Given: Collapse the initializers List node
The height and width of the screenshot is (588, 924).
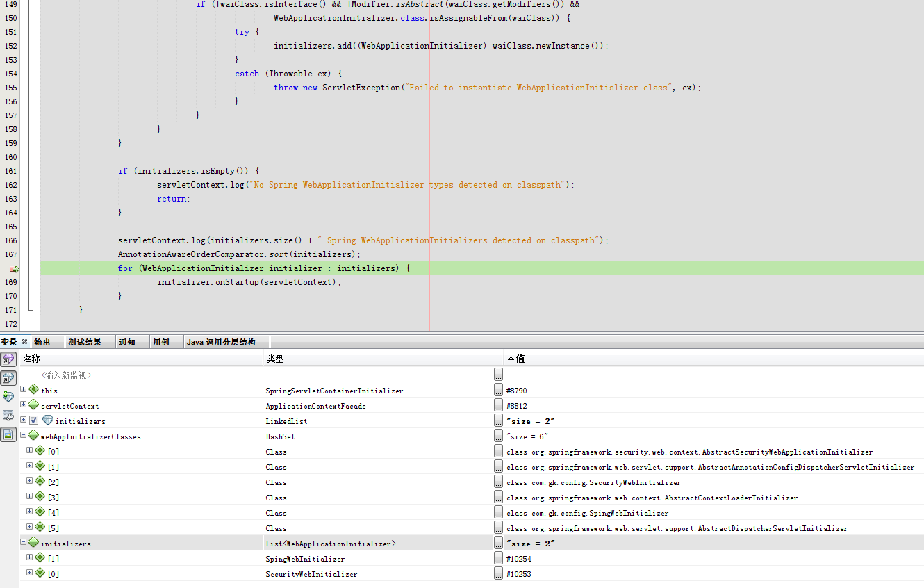Looking at the screenshot, I should tap(23, 542).
